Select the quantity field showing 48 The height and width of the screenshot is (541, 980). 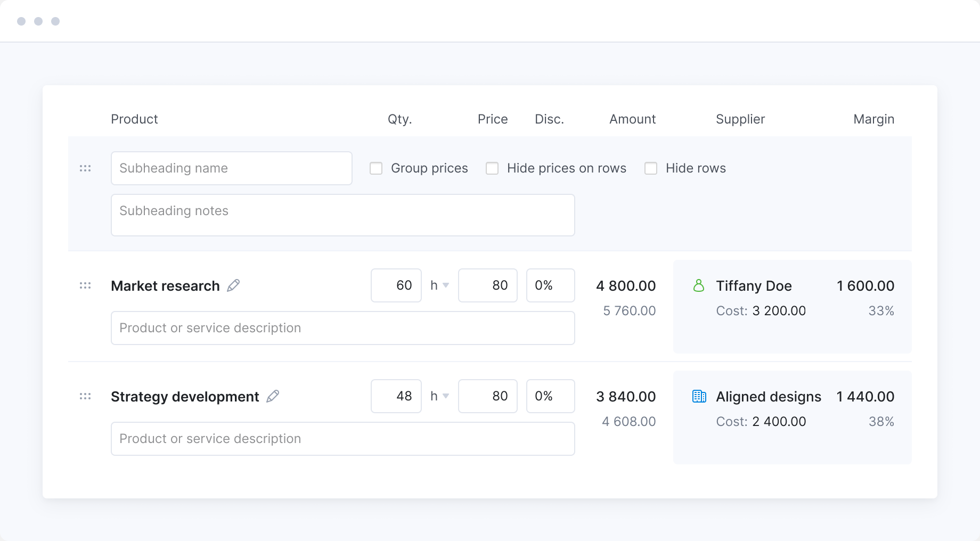coord(396,396)
